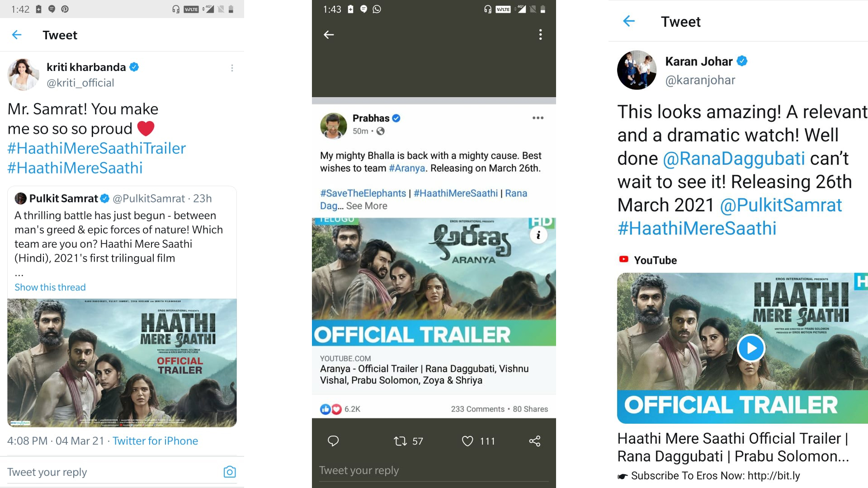Tap retweet icon with 57
This screenshot has width=868, height=488.
(x=401, y=441)
